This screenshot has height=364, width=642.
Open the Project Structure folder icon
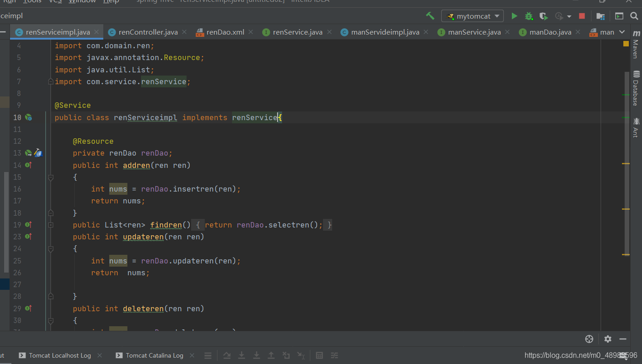(x=601, y=16)
